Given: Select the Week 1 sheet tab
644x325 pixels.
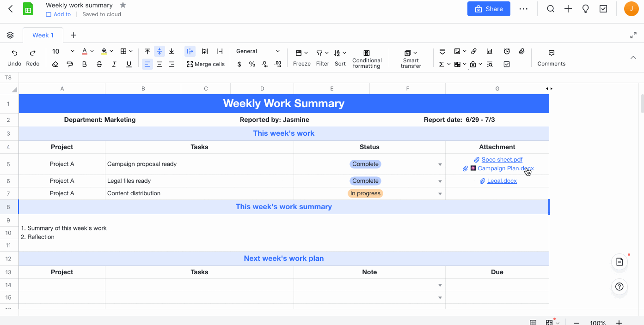Looking at the screenshot, I should click(43, 35).
